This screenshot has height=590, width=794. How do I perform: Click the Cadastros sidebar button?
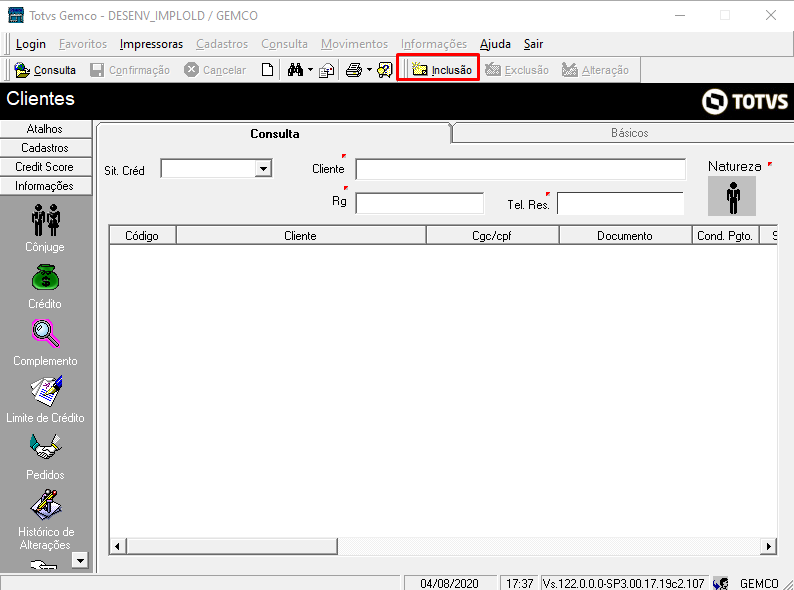click(x=46, y=148)
